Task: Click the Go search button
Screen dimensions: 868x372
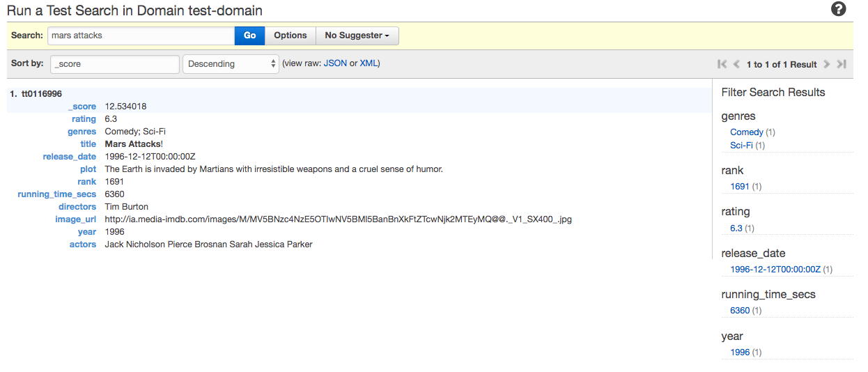Action: pyautogui.click(x=249, y=36)
